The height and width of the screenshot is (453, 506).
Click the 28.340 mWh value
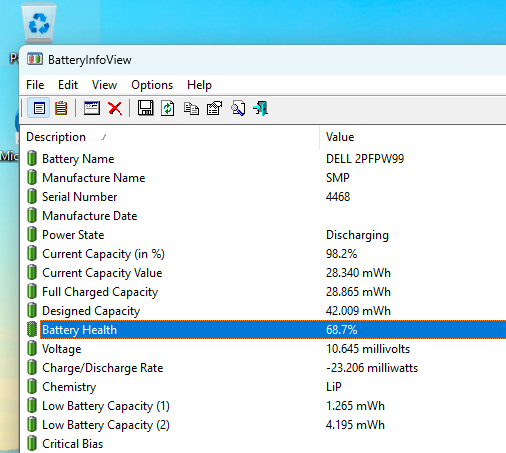[358, 273]
